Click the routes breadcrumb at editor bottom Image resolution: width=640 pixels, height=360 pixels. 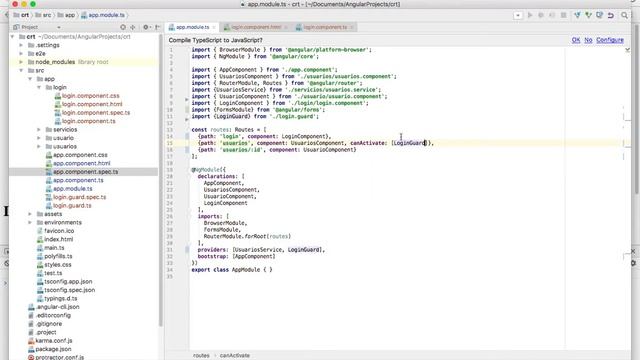201,356
